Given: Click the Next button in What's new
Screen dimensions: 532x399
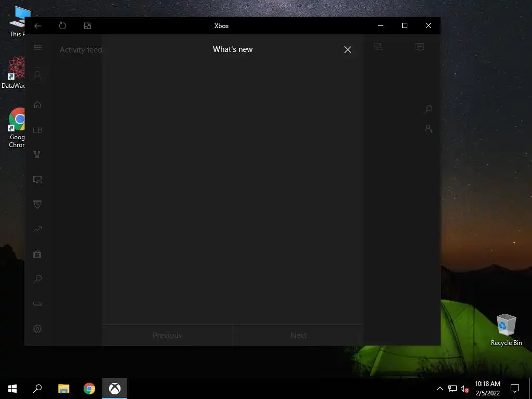Looking at the screenshot, I should [299, 335].
